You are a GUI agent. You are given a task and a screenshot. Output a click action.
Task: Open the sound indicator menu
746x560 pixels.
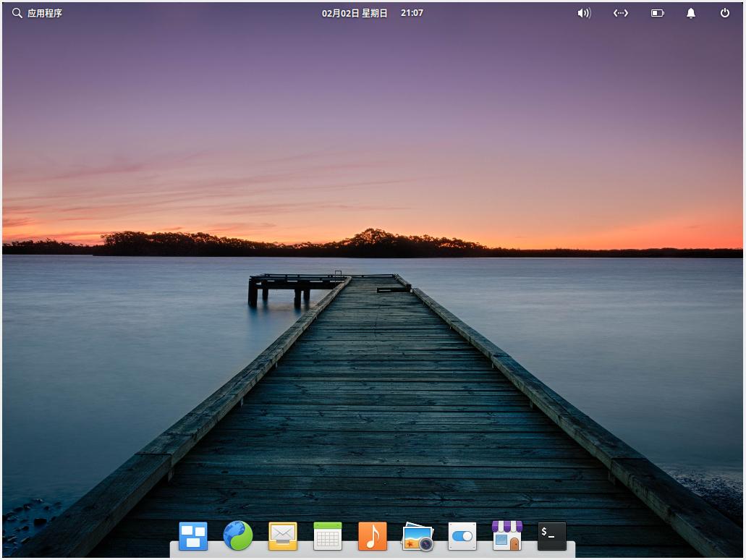click(x=583, y=12)
